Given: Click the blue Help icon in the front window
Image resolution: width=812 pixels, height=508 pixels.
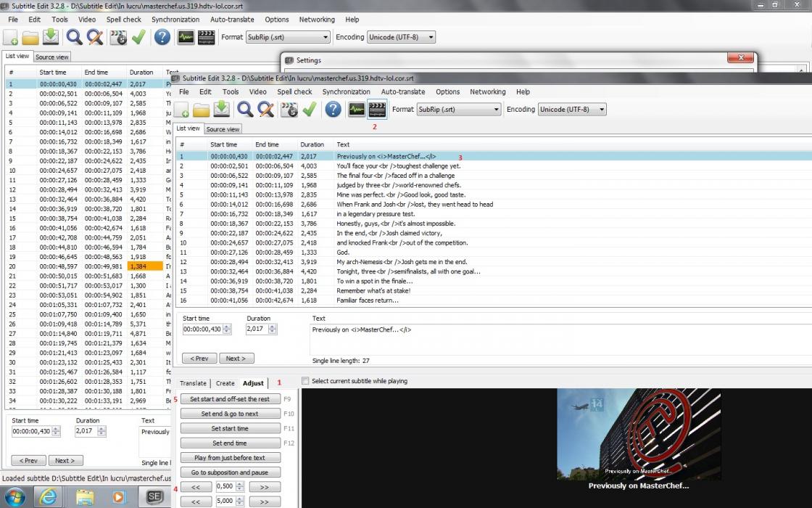Looking at the screenshot, I should [x=333, y=110].
